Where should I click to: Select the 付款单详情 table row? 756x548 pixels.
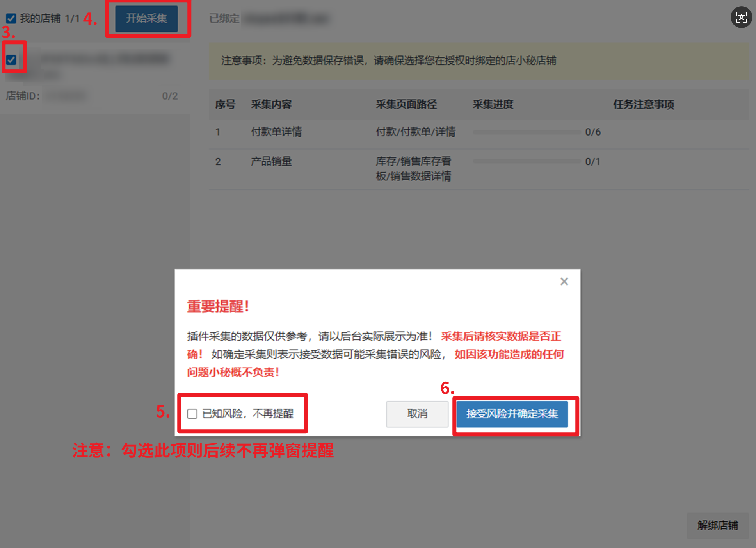(x=276, y=132)
